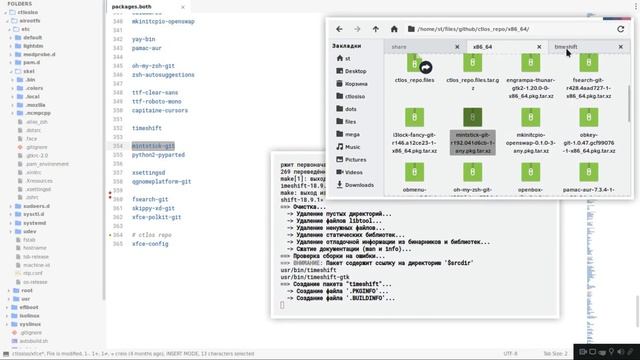Select the ctlos_repo.files link file
Screen dimensions: 640x360
tap(414, 68)
